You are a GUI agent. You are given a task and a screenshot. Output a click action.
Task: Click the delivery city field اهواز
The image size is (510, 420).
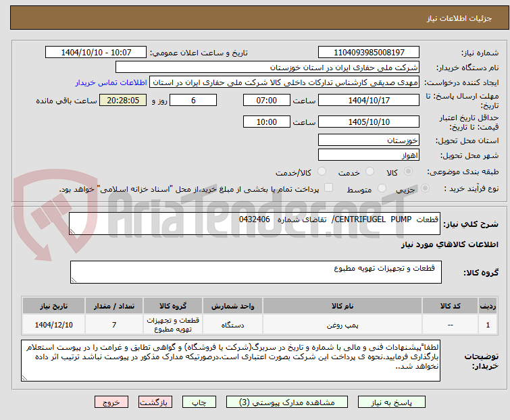[369, 155]
